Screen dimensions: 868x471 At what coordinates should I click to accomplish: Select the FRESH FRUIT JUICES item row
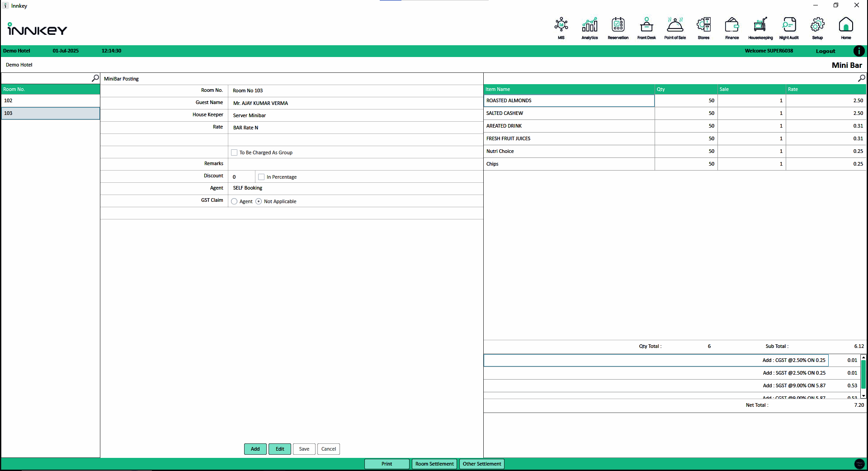click(x=675, y=138)
